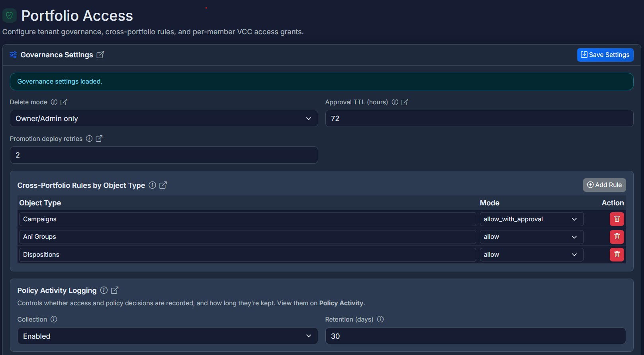Open Dispositions mode dropdown

pyautogui.click(x=532, y=255)
